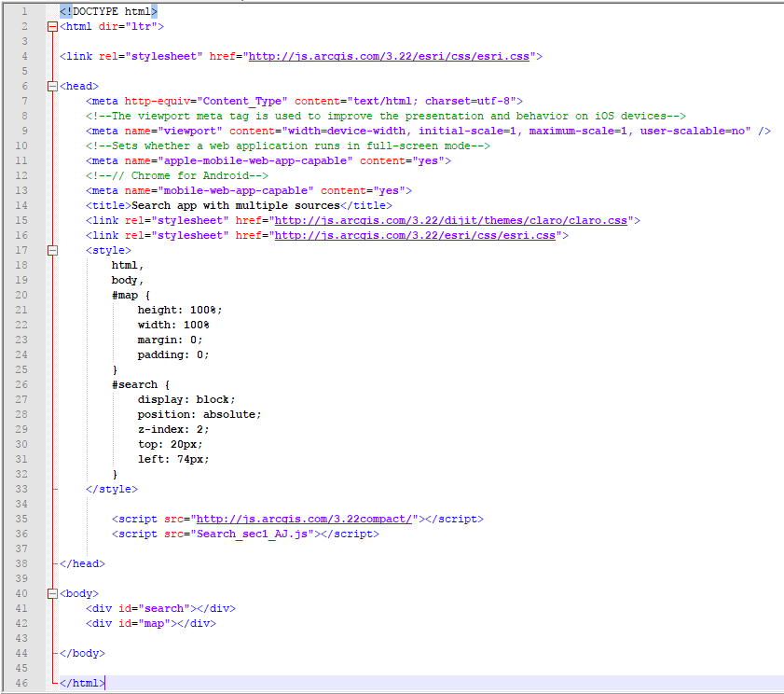Collapse the style block fold on line 17
Image resolution: width=784 pixels, height=694 pixels.
coord(52,250)
